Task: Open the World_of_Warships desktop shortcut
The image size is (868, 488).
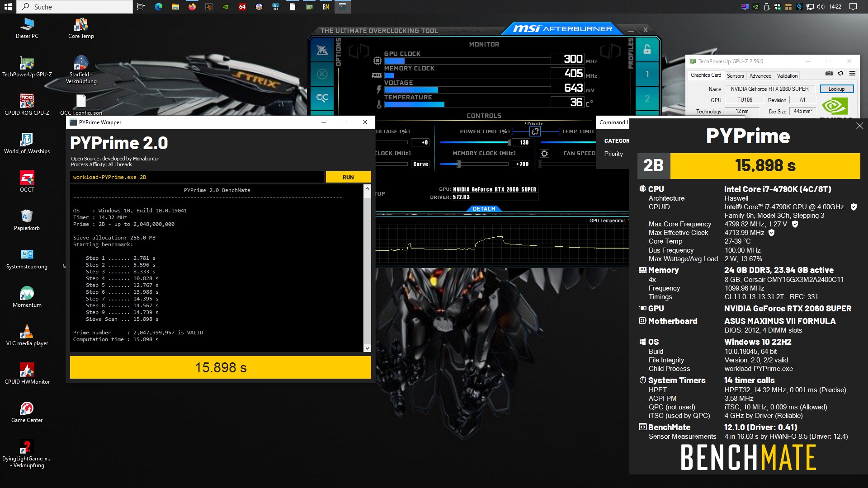Action: pyautogui.click(x=27, y=143)
